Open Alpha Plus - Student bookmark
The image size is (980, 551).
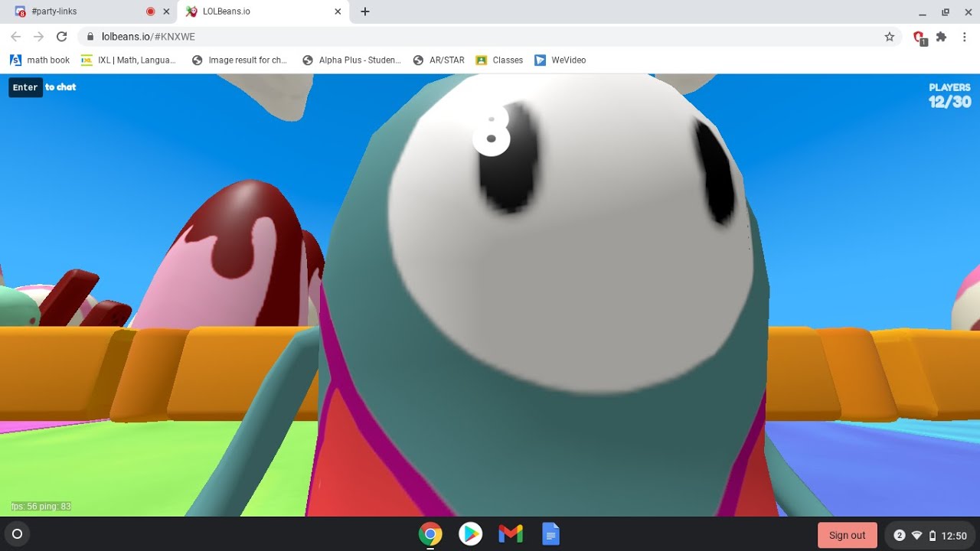[x=351, y=60]
